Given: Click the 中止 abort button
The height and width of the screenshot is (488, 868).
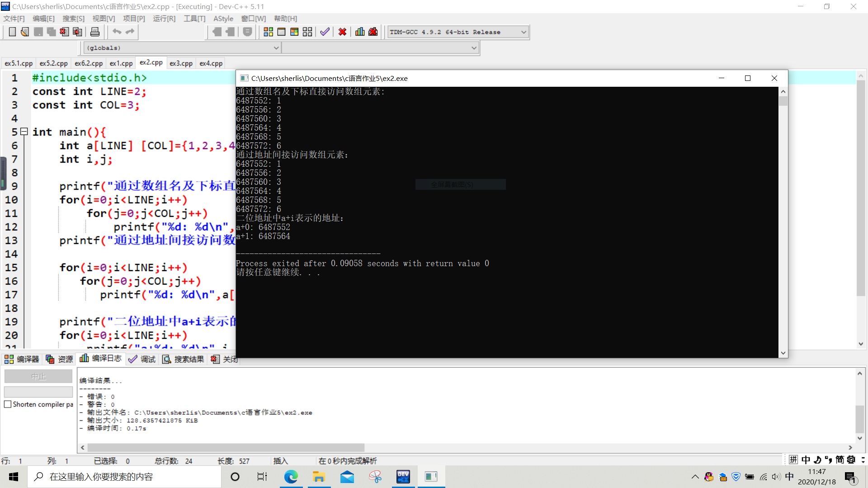Looking at the screenshot, I should click(38, 376).
